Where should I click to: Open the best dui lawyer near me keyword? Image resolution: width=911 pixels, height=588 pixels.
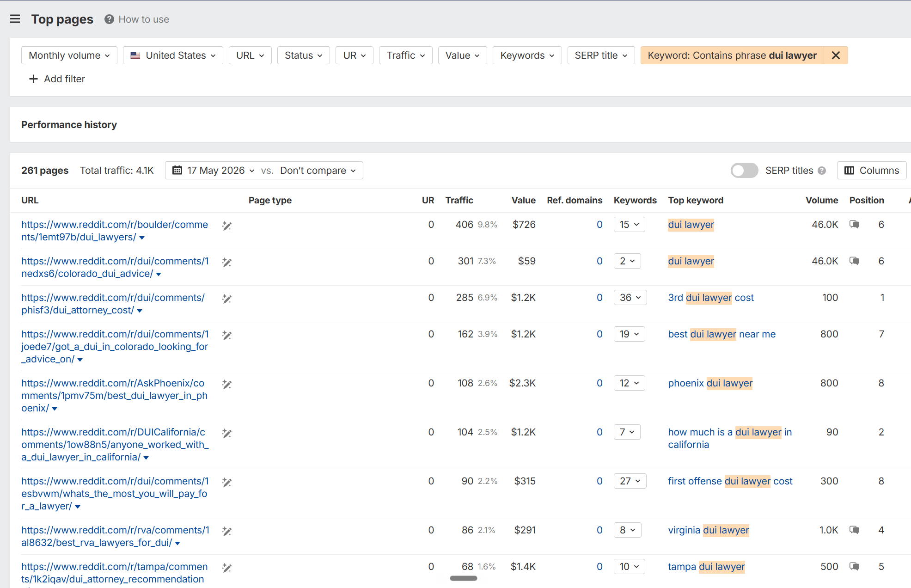coord(722,334)
